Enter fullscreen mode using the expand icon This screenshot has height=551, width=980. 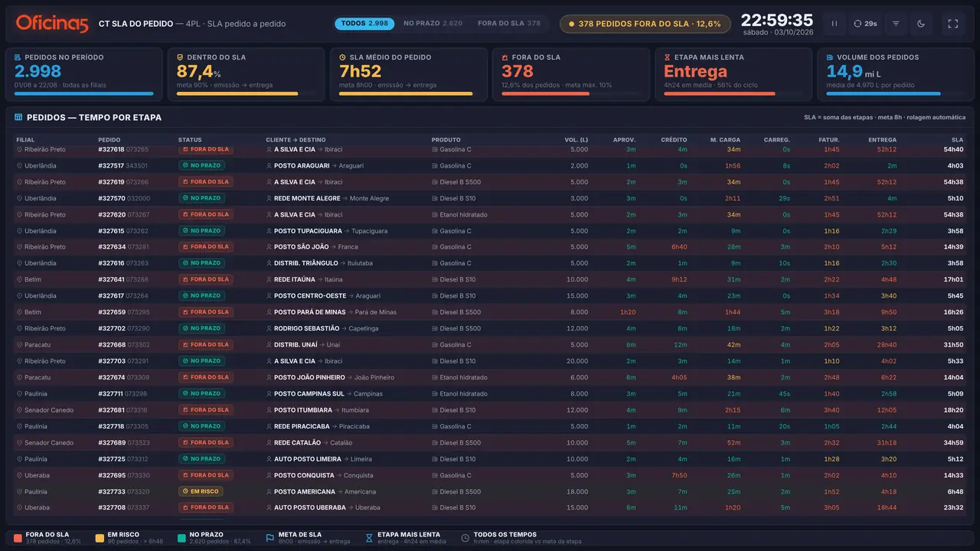(953, 24)
